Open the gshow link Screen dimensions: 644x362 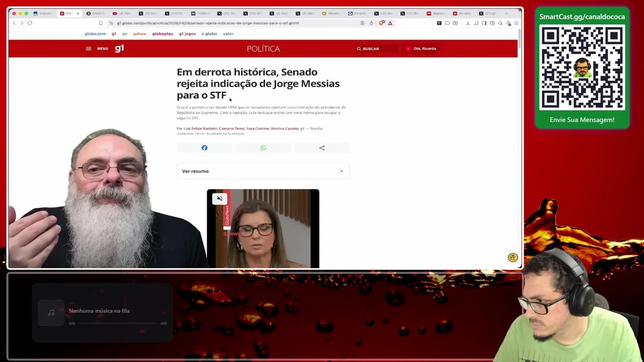pyautogui.click(x=140, y=34)
